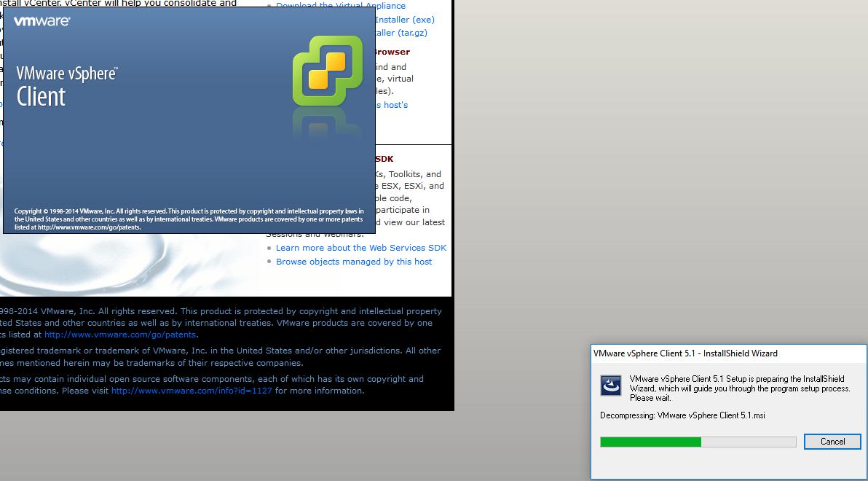
Task: Click the Installer (exe) download link
Action: click(405, 20)
